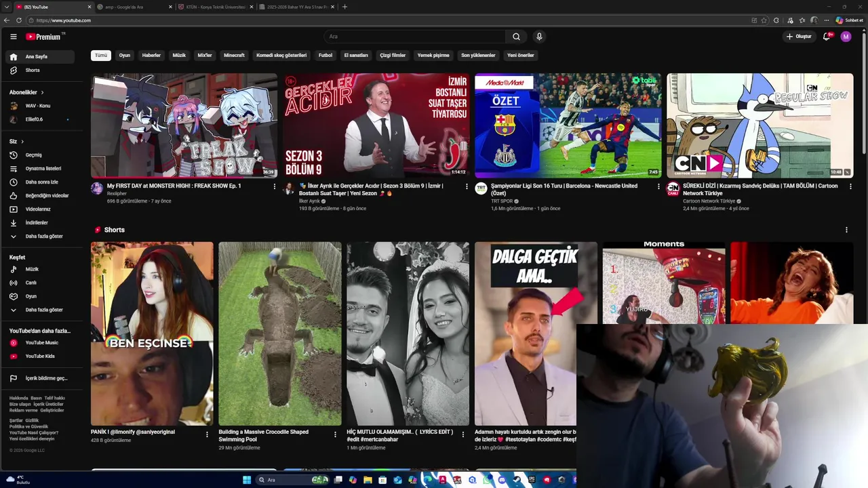Open Rexlipher channel link
This screenshot has height=488, width=868.
pos(117,194)
